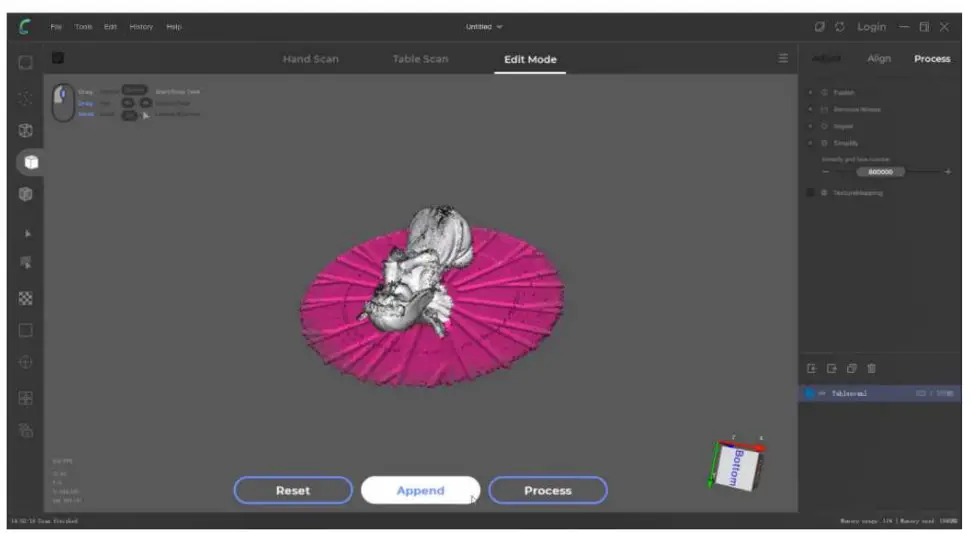Click the checkerboard pattern sidebar icon
This screenshot has width=971, height=534.
(x=25, y=298)
